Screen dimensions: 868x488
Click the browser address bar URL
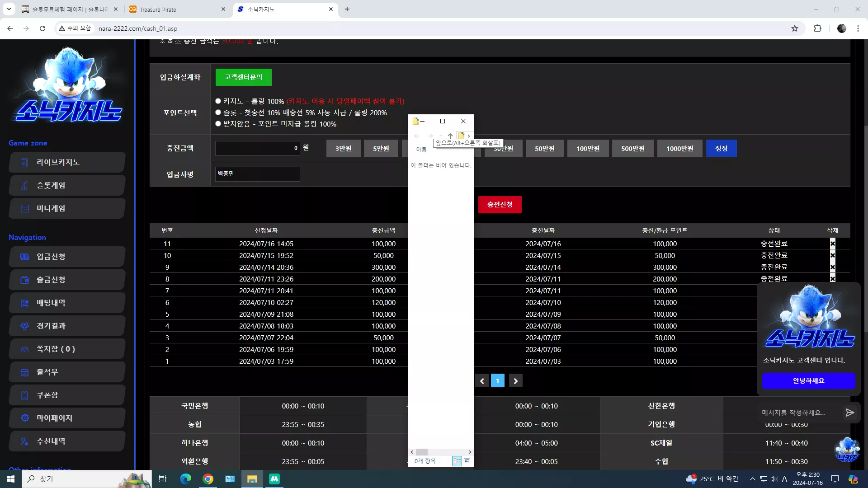pyautogui.click(x=138, y=28)
